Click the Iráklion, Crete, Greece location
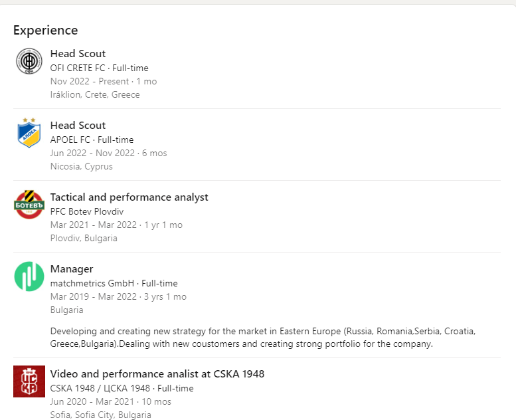The image size is (516, 420). [95, 94]
